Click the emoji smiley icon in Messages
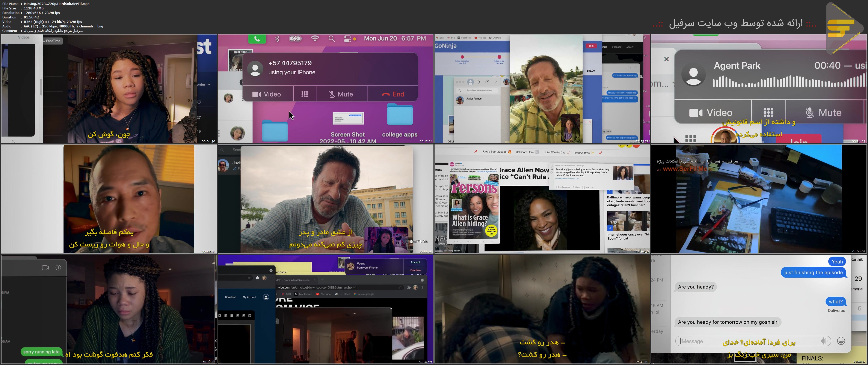This screenshot has width=868, height=365. pyautogui.click(x=841, y=341)
